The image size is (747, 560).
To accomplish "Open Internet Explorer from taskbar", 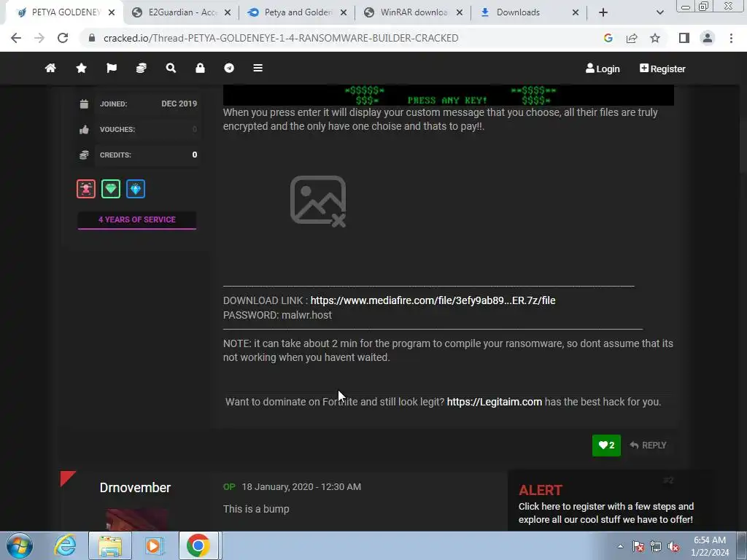I will 65,545.
